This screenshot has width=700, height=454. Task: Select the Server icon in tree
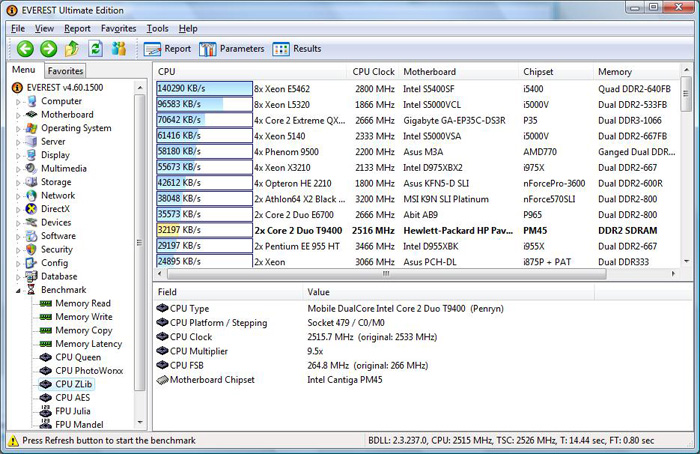tap(31, 142)
